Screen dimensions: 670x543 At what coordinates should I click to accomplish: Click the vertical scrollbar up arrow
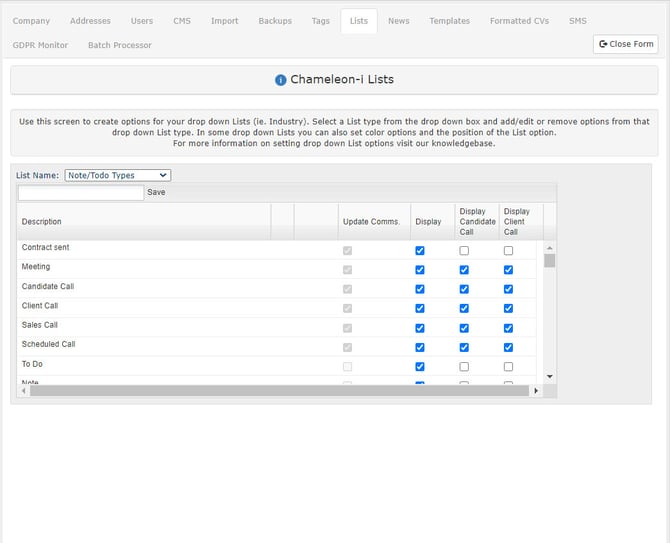click(550, 248)
